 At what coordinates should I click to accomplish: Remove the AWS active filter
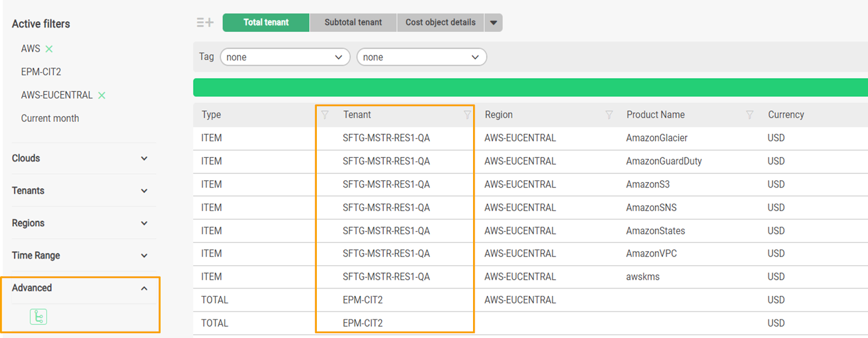49,49
